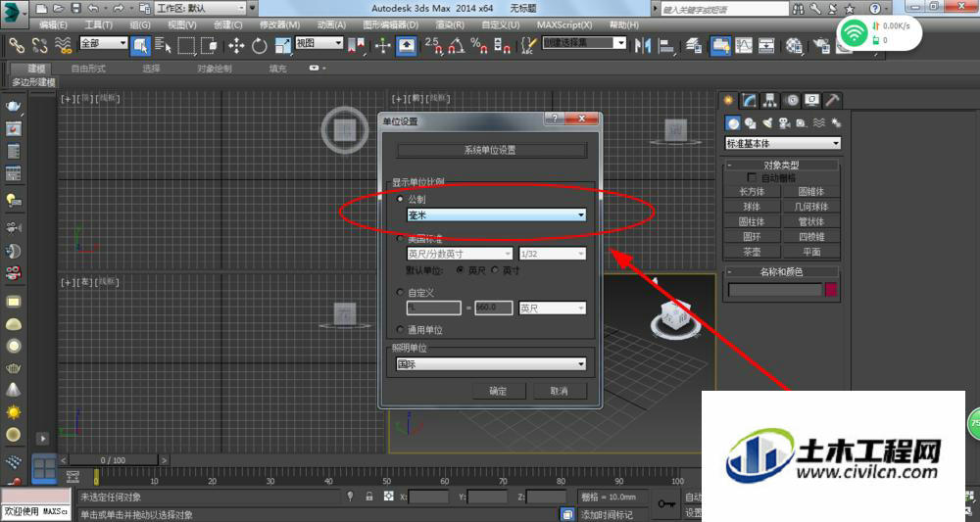Switch to the Utilities hammer tab

pos(832,100)
